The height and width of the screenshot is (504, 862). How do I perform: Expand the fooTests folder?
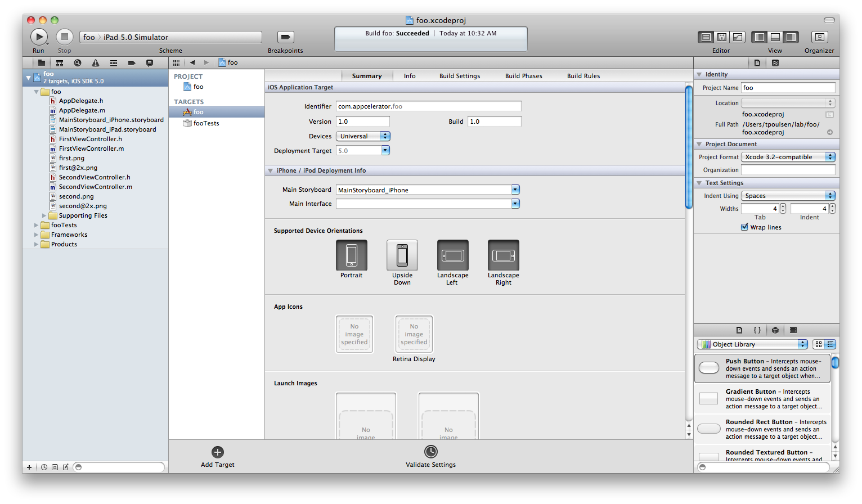36,225
